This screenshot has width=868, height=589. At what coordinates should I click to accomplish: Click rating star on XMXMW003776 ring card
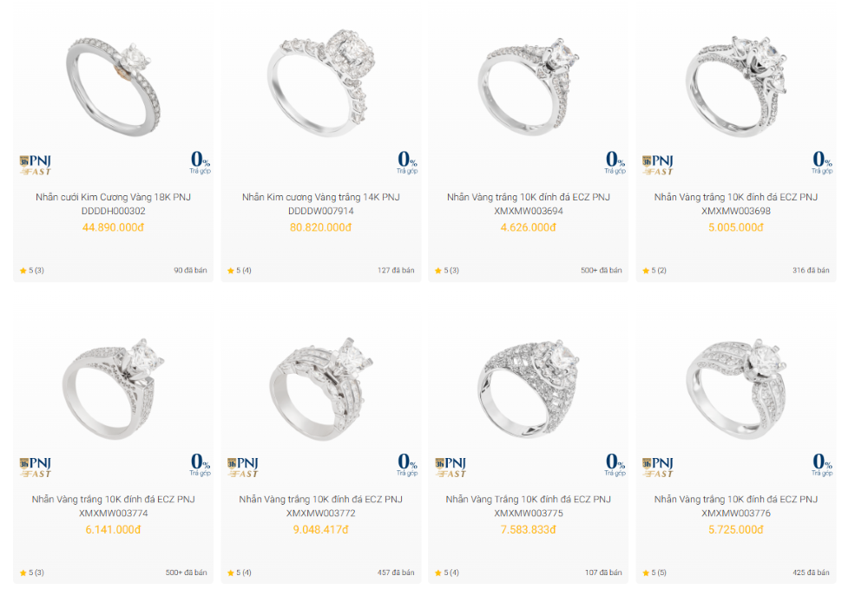tap(646, 573)
